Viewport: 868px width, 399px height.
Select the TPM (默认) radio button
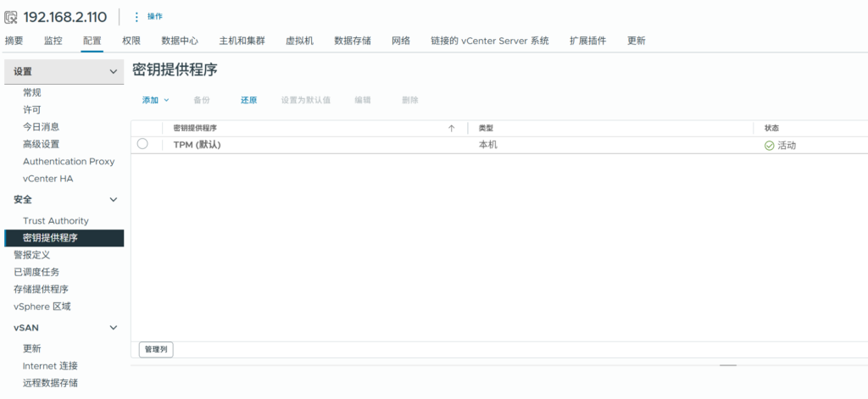pos(142,144)
